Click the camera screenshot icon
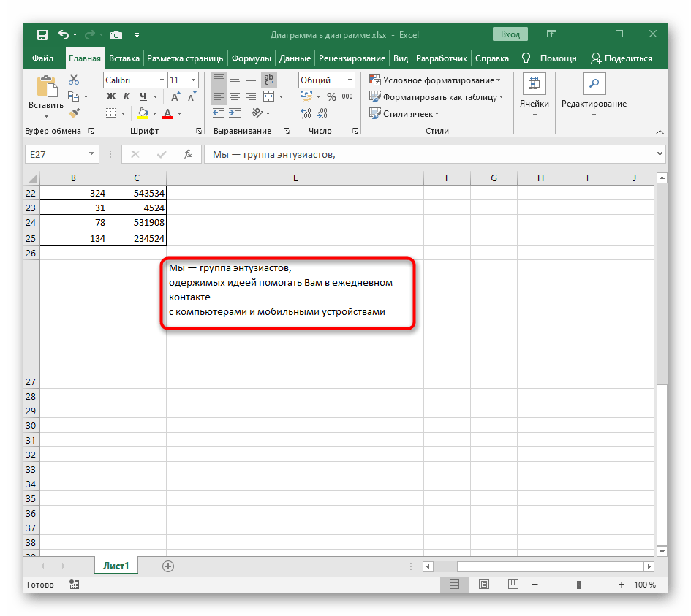 [x=116, y=35]
